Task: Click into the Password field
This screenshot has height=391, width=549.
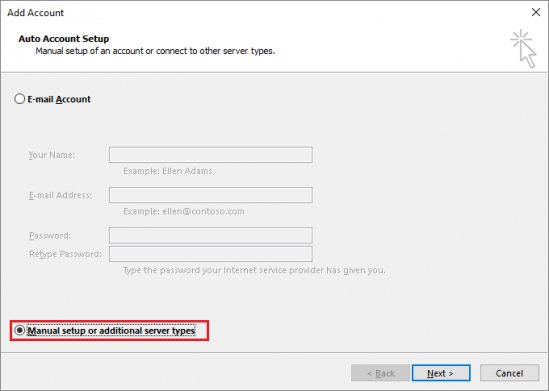Action: [211, 235]
